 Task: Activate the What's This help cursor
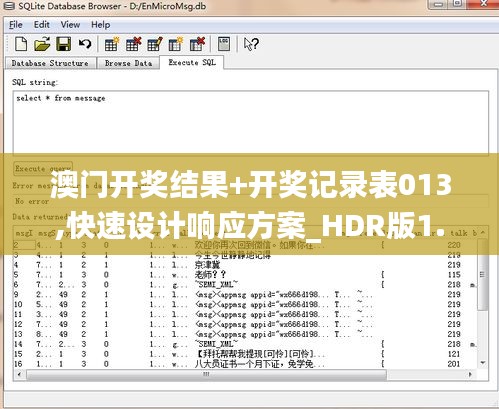[251, 44]
